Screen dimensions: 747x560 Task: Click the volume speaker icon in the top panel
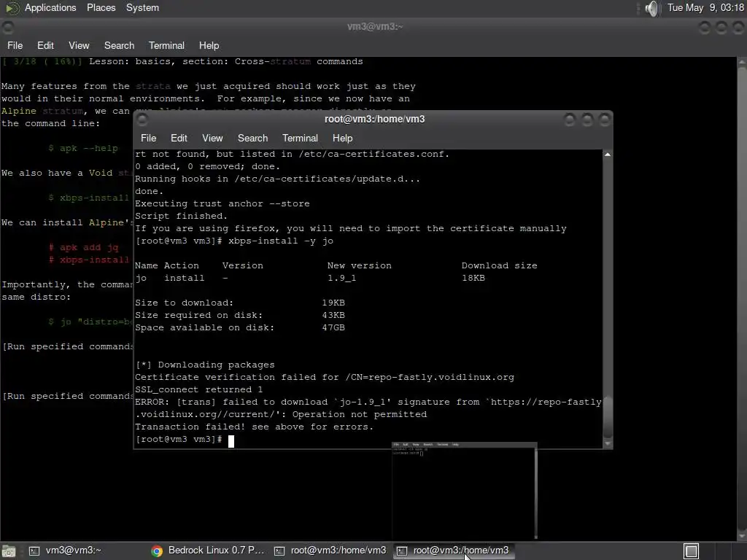651,8
